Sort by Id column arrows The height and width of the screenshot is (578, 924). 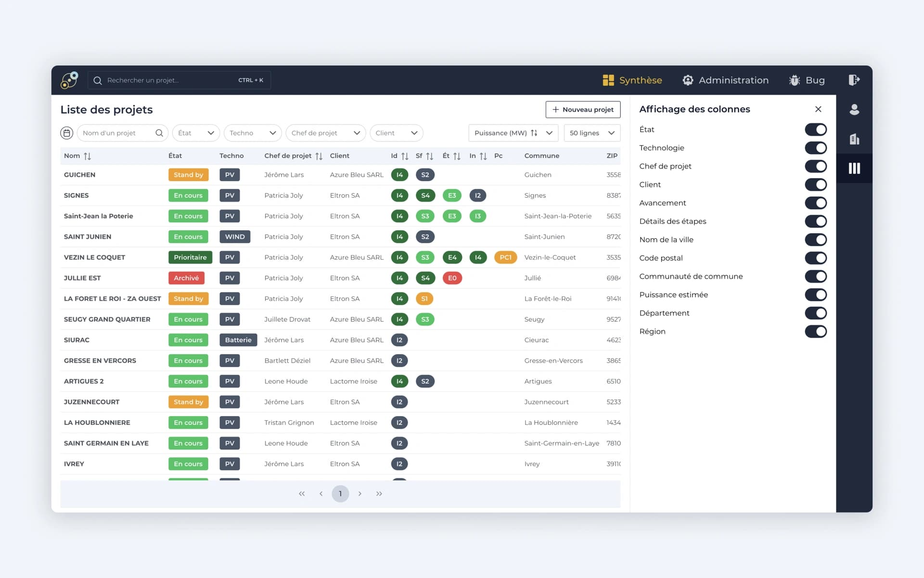(405, 156)
